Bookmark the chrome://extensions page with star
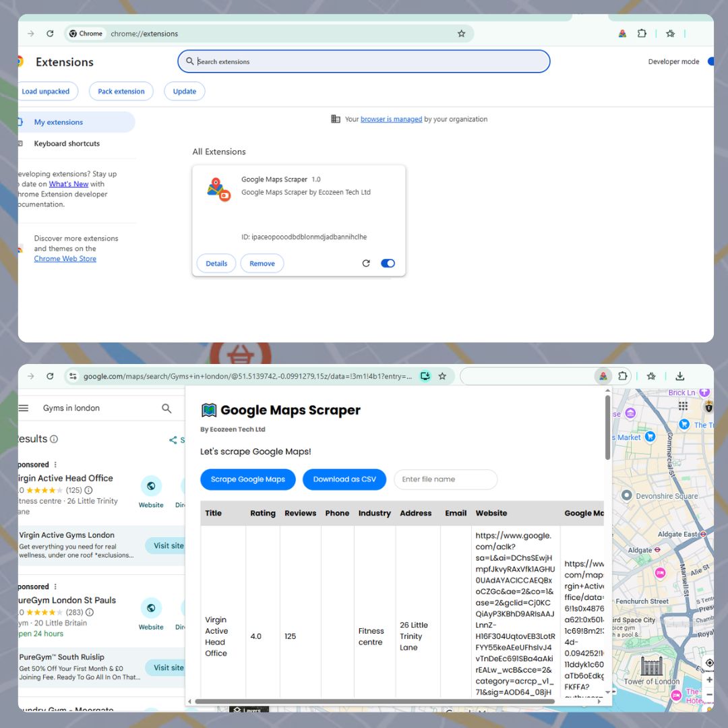 (461, 34)
